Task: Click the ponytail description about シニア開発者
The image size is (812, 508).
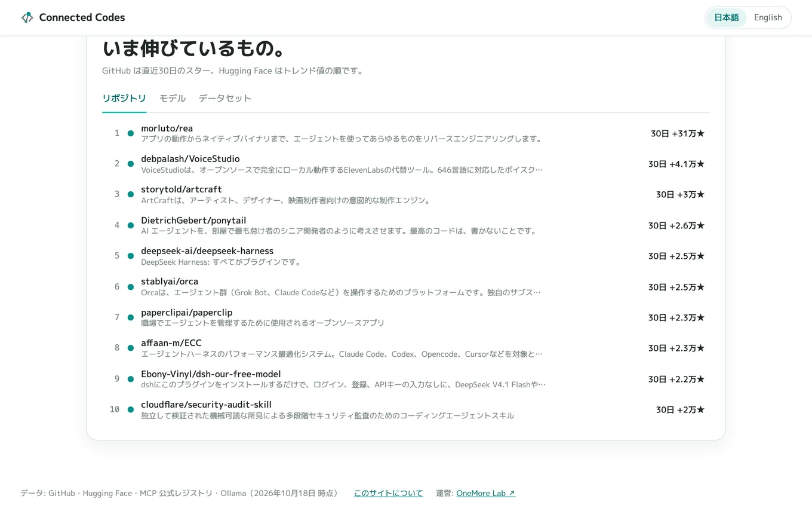Action: click(x=339, y=231)
